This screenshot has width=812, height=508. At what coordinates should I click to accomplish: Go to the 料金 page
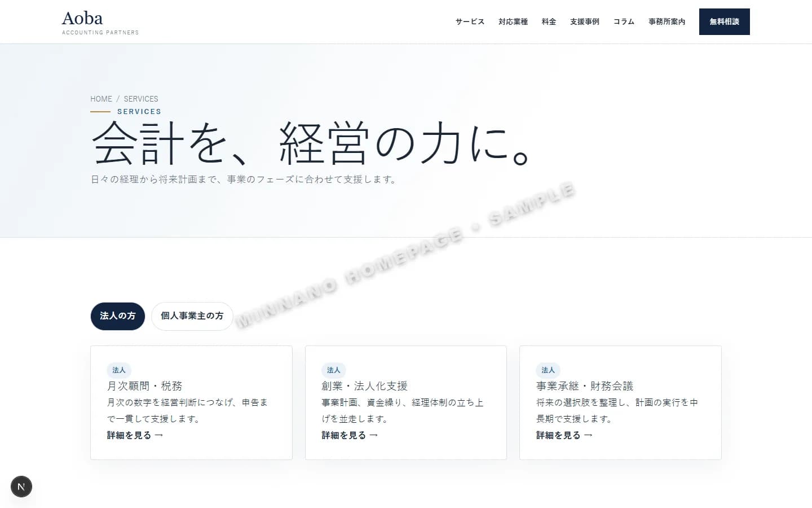549,21
